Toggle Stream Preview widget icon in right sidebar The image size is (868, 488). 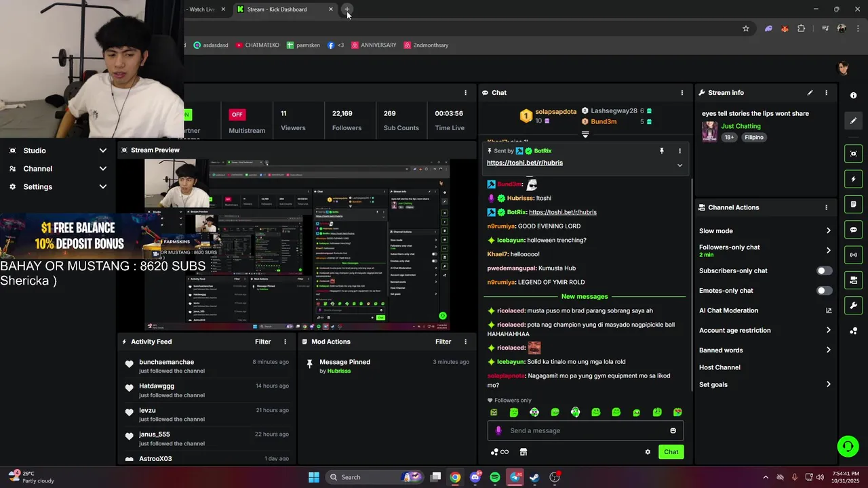point(854,154)
